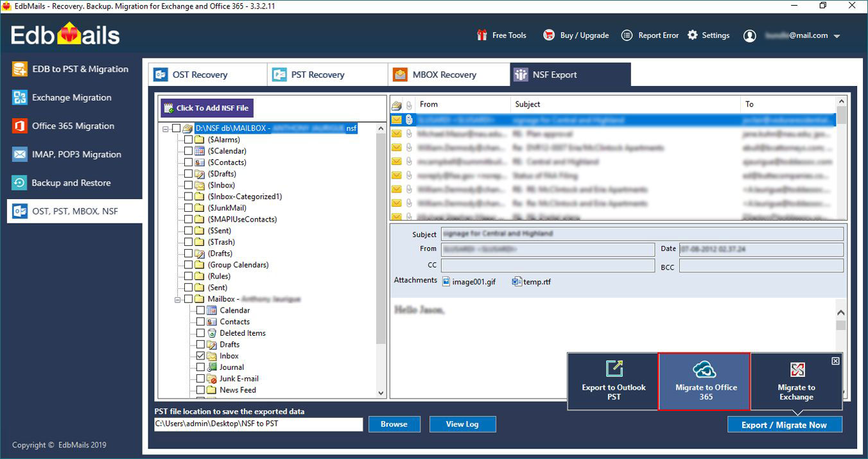Viewport: 868px width, 459px height.
Task: Switch to the PST Recovery tab
Action: pos(327,74)
